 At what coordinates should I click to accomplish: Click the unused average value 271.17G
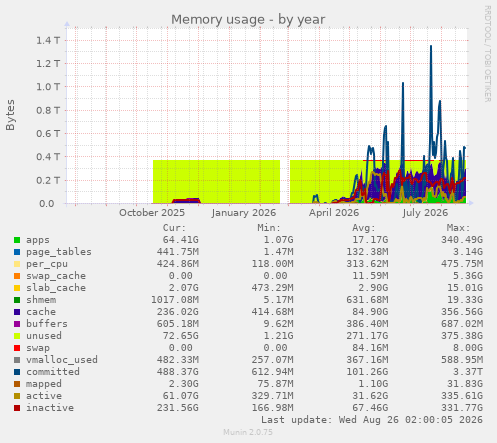367,336
